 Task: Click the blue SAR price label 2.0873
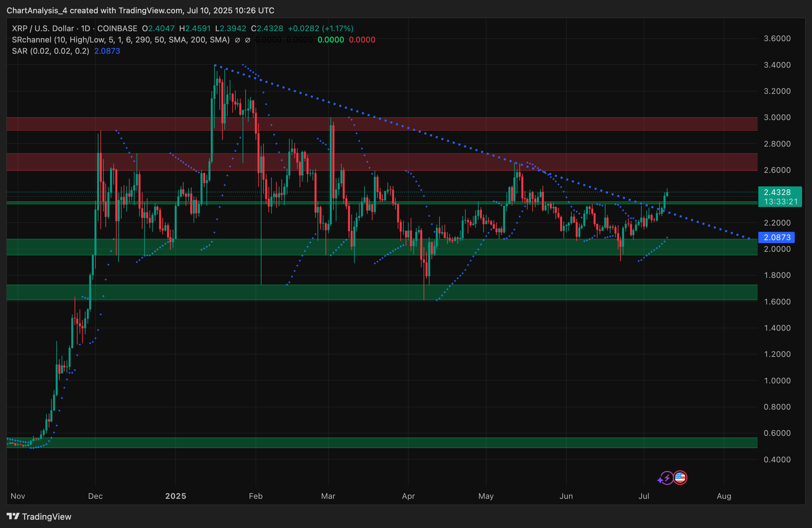click(x=777, y=237)
